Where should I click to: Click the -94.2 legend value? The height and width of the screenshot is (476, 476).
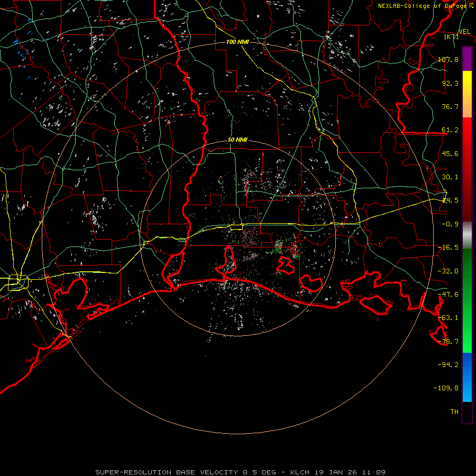pos(448,364)
